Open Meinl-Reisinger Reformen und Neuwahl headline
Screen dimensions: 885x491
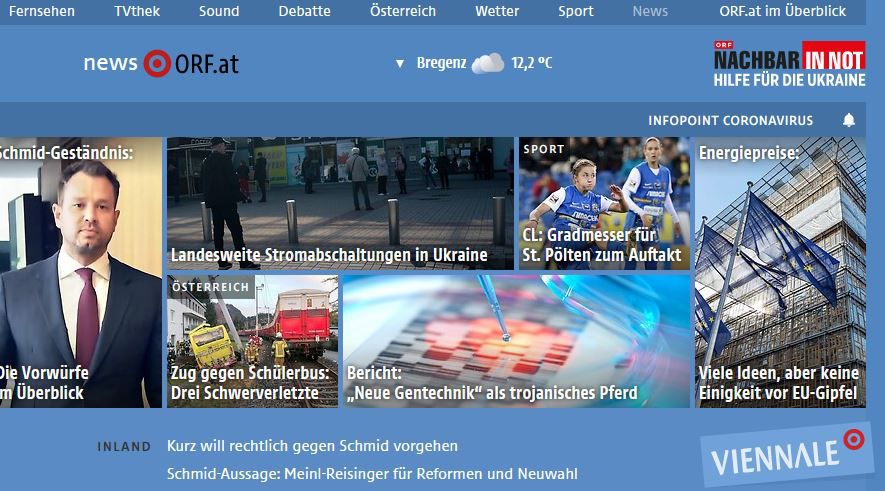[372, 473]
